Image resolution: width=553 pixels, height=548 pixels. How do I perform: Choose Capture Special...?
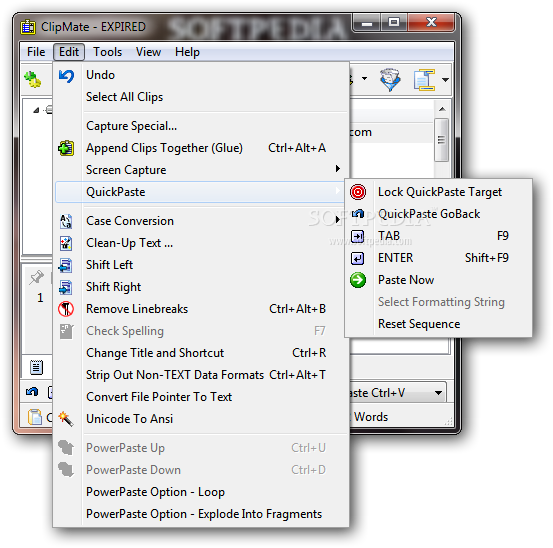click(x=201, y=126)
